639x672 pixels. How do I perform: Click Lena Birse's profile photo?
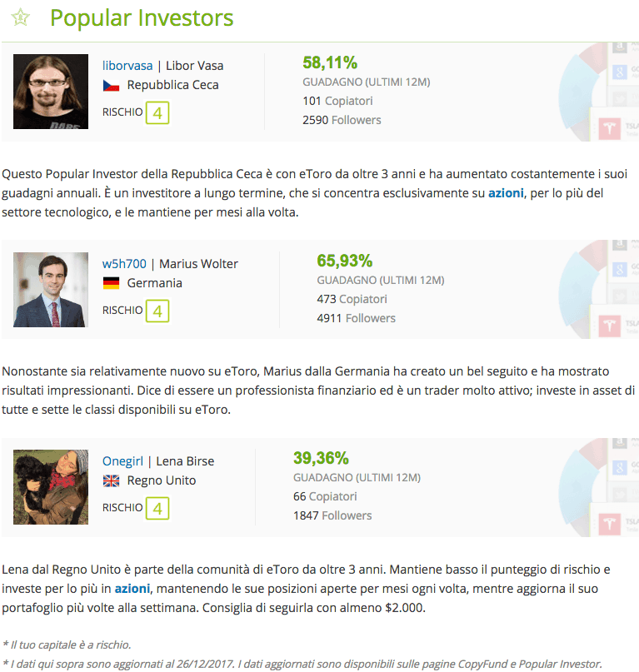51,487
